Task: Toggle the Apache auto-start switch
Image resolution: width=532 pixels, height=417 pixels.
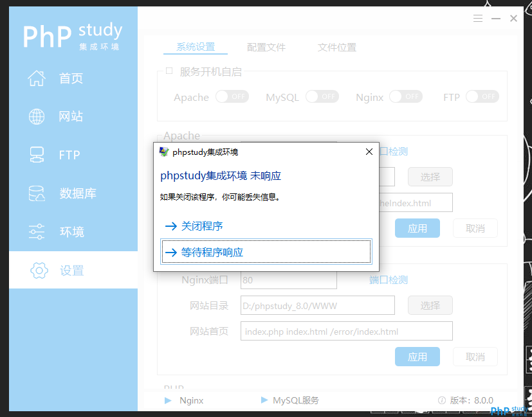Action: point(232,96)
